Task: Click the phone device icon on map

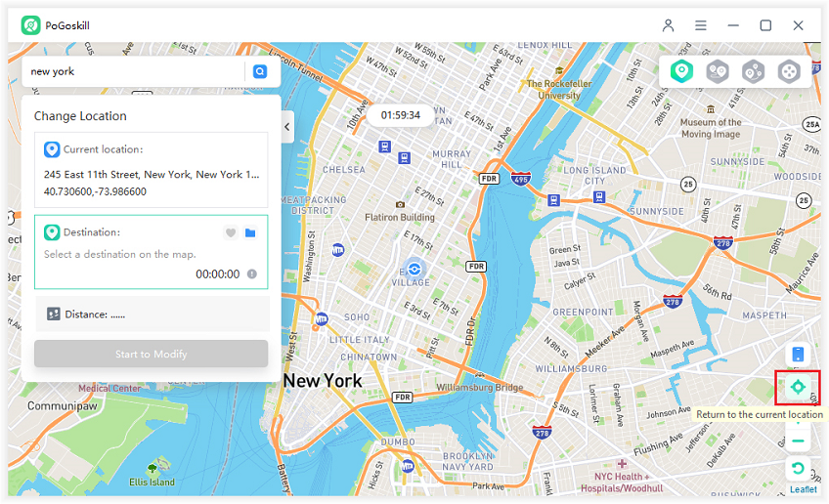Action: pyautogui.click(x=798, y=355)
